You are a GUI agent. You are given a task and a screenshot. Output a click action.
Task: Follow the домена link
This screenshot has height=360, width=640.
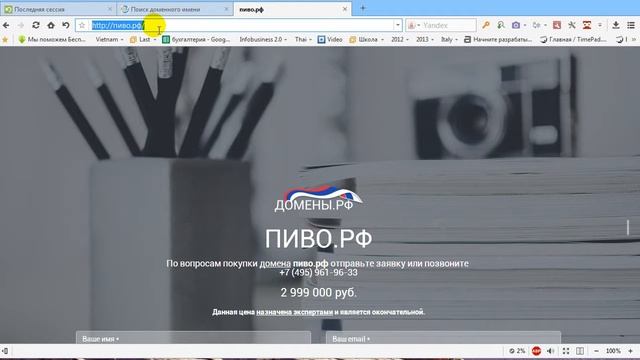pyautogui.click(x=275, y=264)
